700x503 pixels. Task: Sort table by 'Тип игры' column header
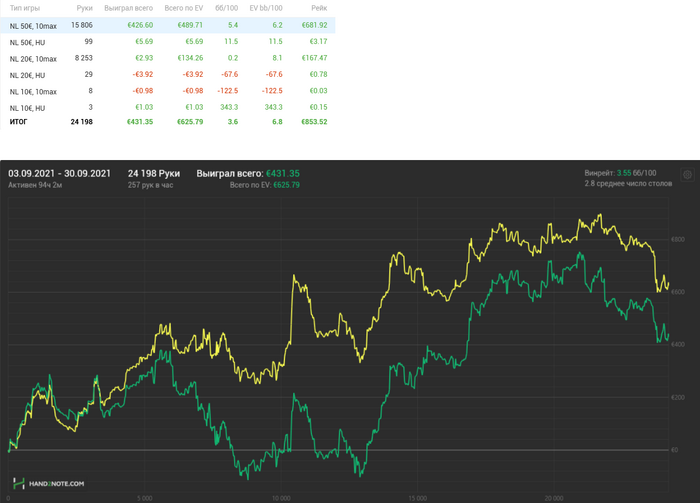(x=25, y=8)
